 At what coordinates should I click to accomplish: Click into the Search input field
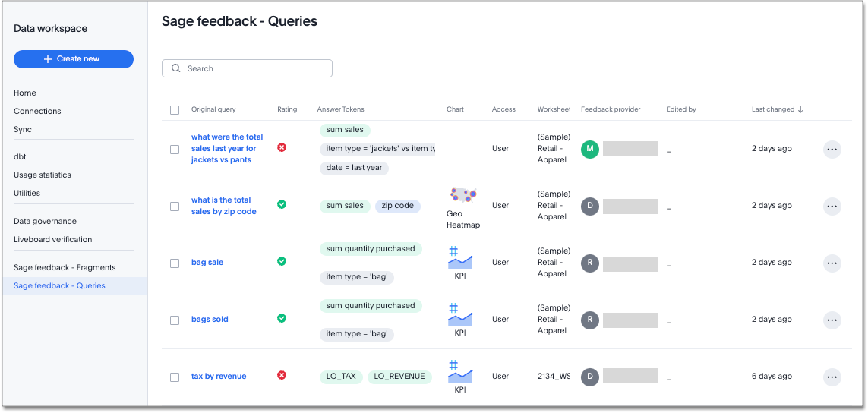(254, 68)
